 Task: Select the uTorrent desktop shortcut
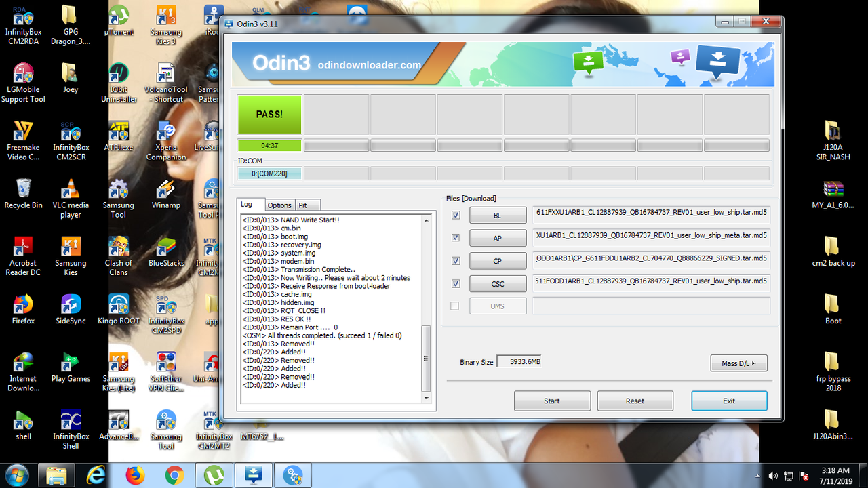pyautogui.click(x=119, y=20)
